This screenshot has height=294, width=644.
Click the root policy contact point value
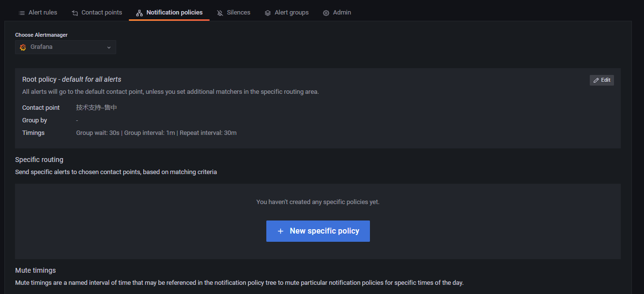click(x=96, y=107)
